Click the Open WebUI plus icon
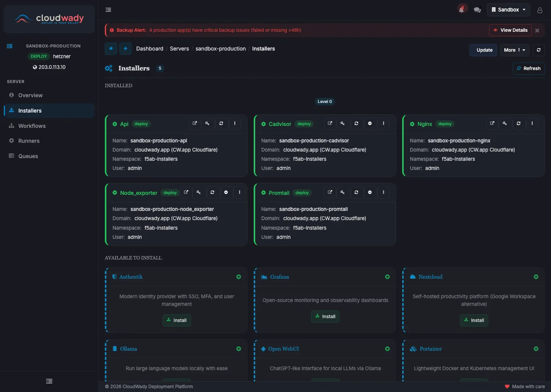The width and height of the screenshot is (551, 392). tap(388, 349)
